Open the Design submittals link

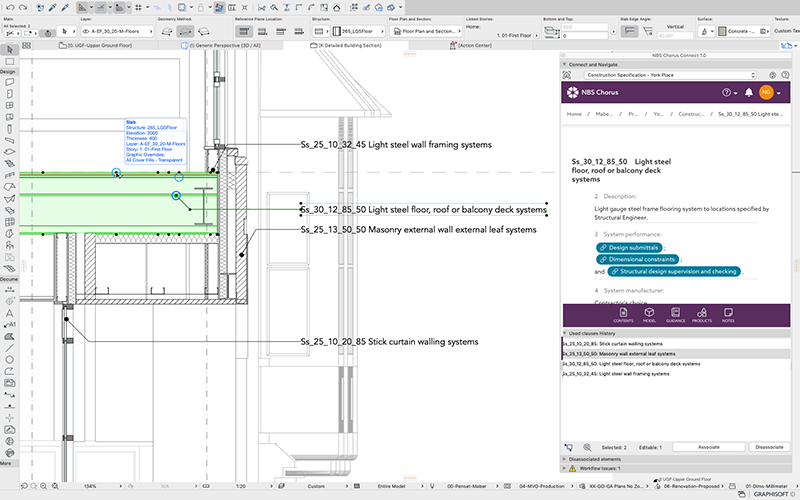click(631, 246)
